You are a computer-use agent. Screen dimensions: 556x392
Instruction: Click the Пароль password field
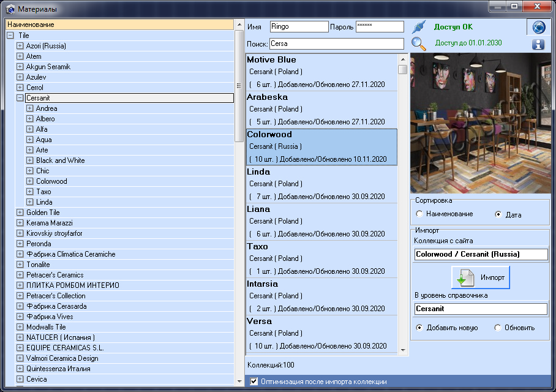tap(380, 26)
